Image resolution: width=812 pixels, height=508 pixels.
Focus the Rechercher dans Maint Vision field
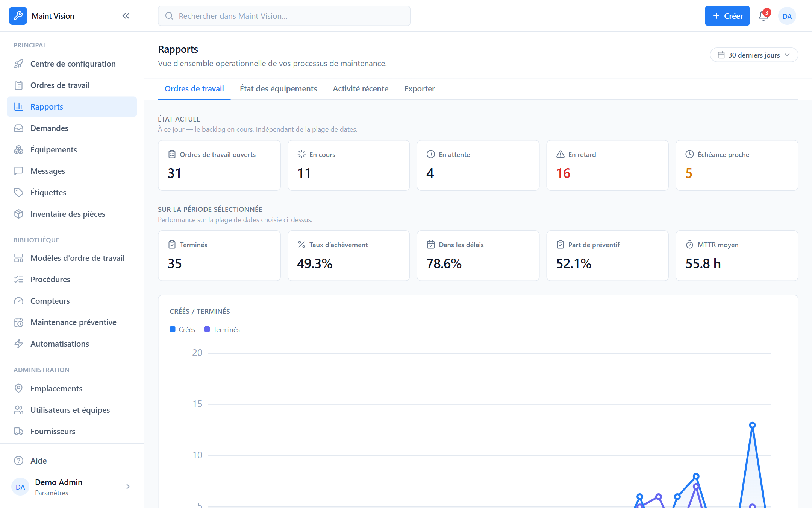click(284, 16)
